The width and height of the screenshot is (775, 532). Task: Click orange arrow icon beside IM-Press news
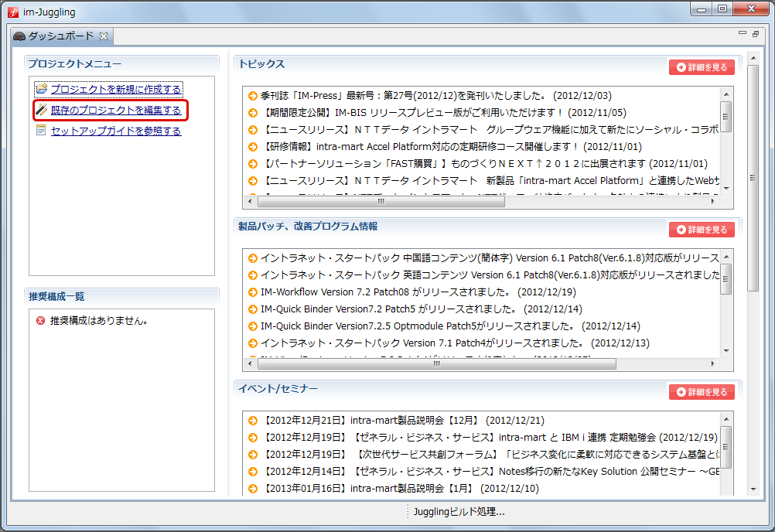point(252,96)
